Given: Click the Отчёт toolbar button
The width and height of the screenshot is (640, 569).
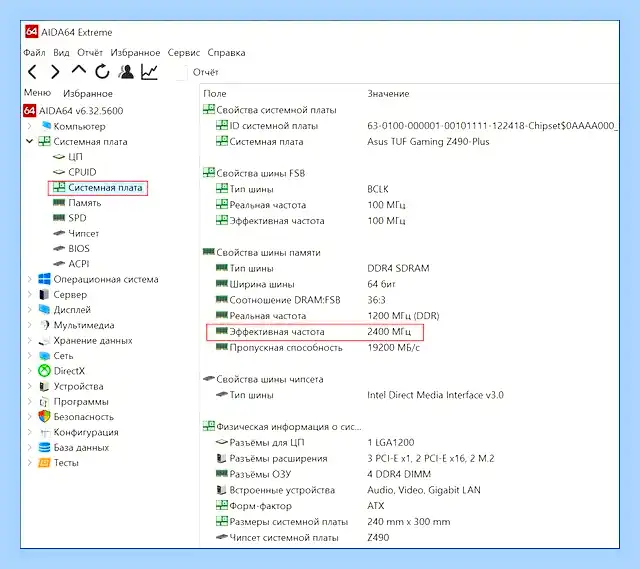Looking at the screenshot, I should [205, 72].
